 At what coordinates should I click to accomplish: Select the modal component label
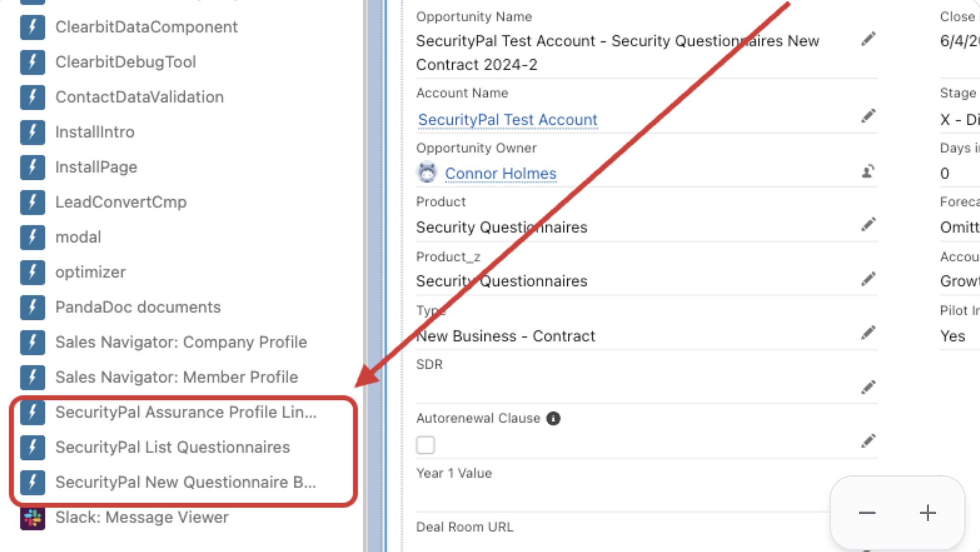coord(78,237)
